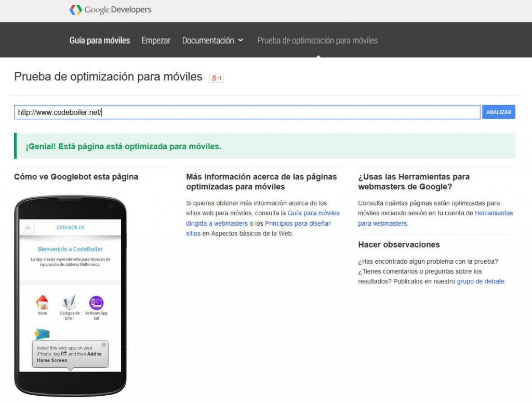Open the grupo de debate link
Image resolution: width=532 pixels, height=402 pixels.
click(x=481, y=281)
